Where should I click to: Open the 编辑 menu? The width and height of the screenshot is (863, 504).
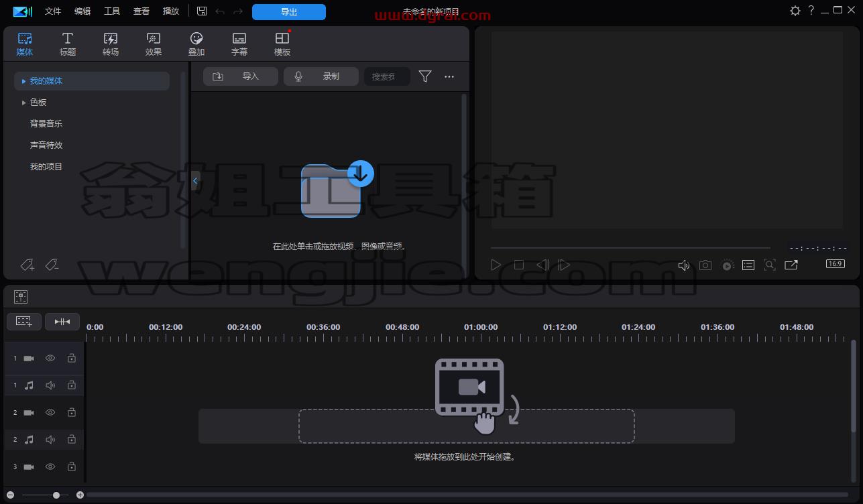[82, 11]
